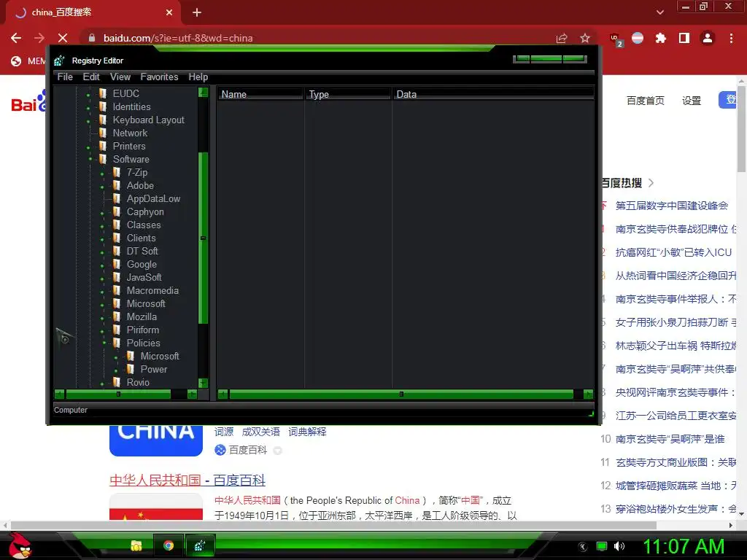Expand the Adobe key
747x560 pixels.
[102, 187]
